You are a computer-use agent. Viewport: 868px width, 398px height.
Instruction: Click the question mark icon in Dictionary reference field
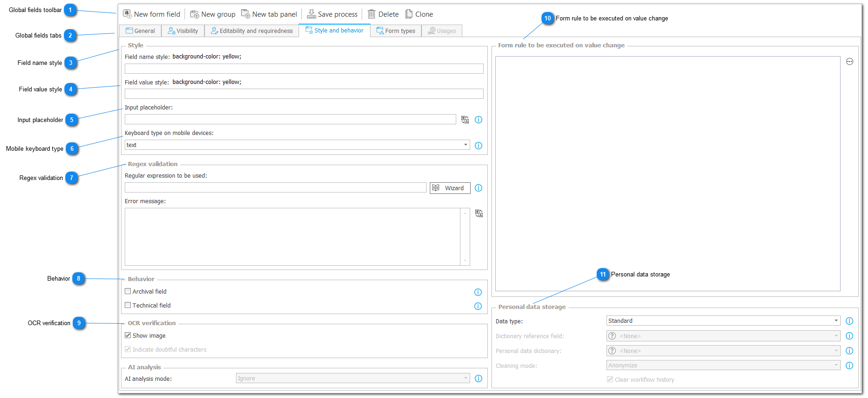click(x=612, y=336)
